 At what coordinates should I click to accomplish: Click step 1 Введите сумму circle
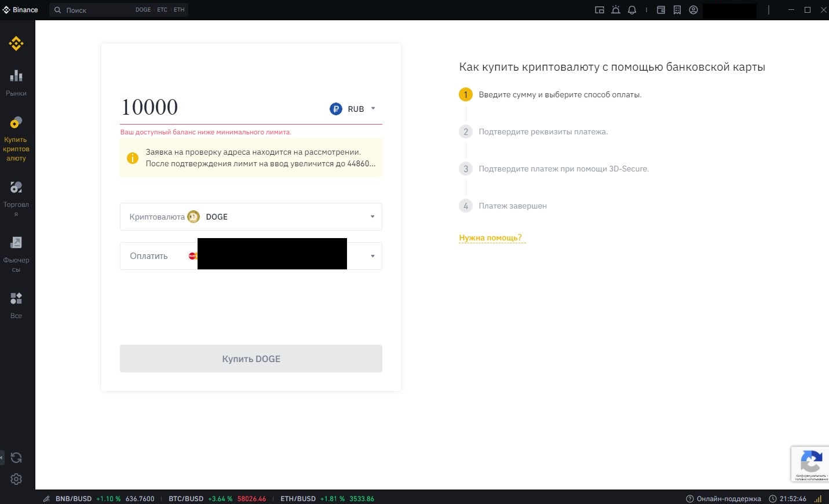tap(466, 94)
